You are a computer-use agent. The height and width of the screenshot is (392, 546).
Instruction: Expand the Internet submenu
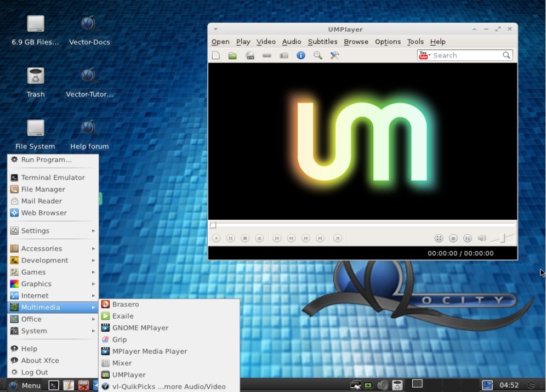53,296
